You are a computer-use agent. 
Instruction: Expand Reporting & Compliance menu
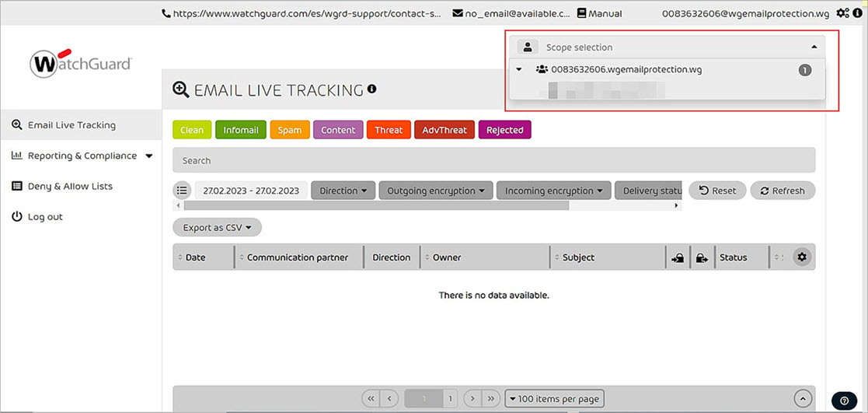[x=82, y=156]
